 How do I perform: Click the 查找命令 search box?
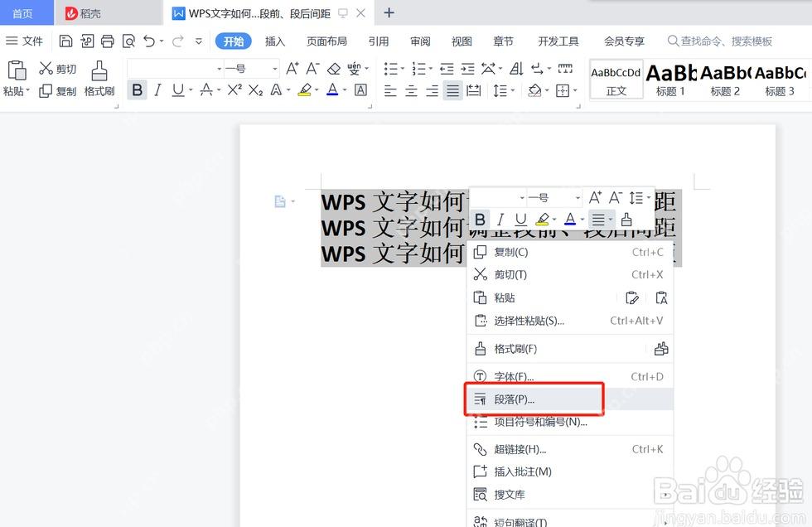tap(720, 41)
